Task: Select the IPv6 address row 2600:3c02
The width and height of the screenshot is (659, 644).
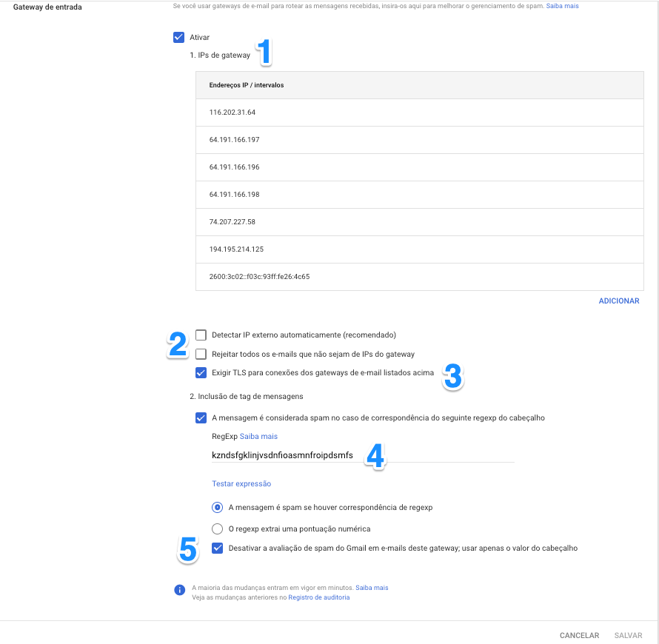Action: point(419,277)
